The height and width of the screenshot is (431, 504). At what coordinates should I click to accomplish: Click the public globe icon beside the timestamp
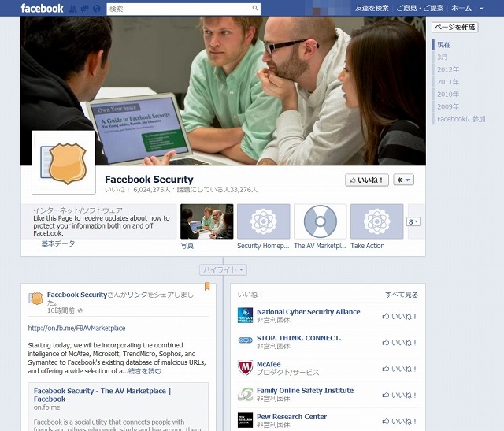(80, 310)
